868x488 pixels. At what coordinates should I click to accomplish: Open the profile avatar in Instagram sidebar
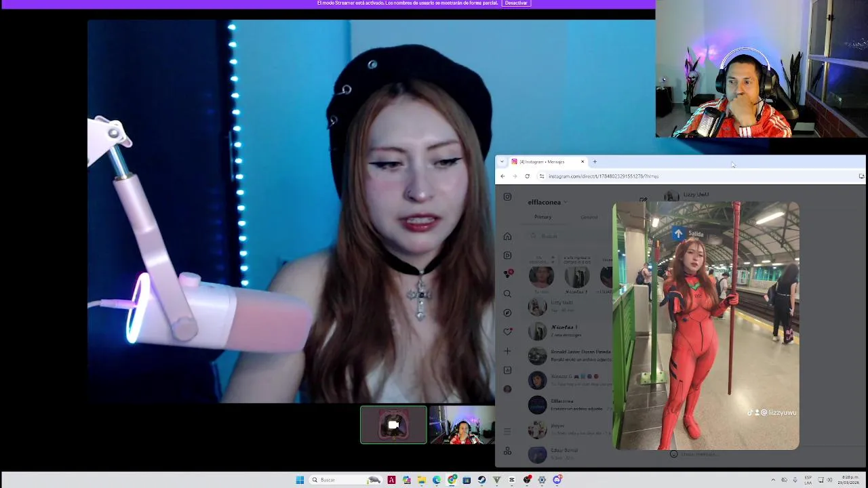[507, 389]
